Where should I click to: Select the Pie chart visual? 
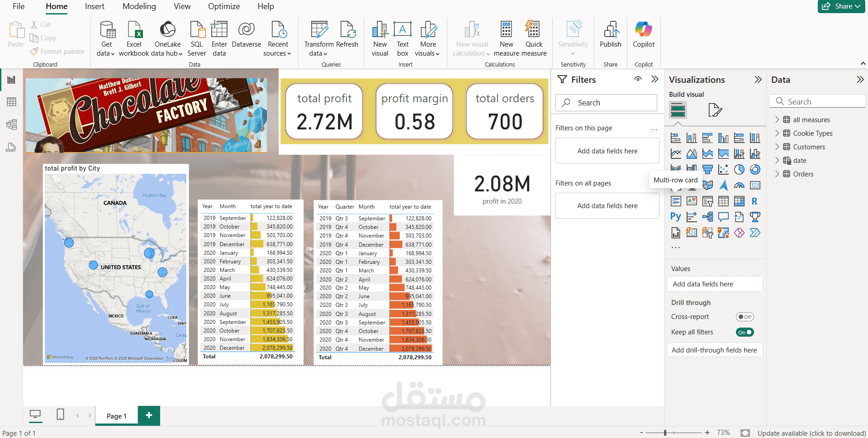coord(739,170)
